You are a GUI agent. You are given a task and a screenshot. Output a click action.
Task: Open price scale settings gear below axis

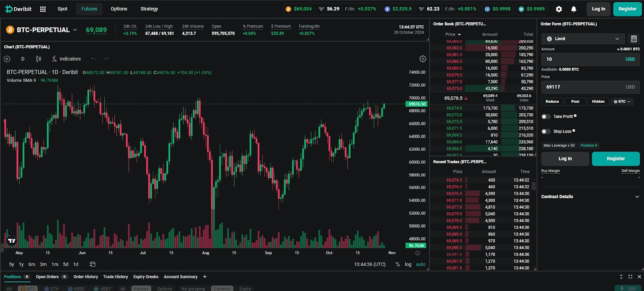(417, 253)
